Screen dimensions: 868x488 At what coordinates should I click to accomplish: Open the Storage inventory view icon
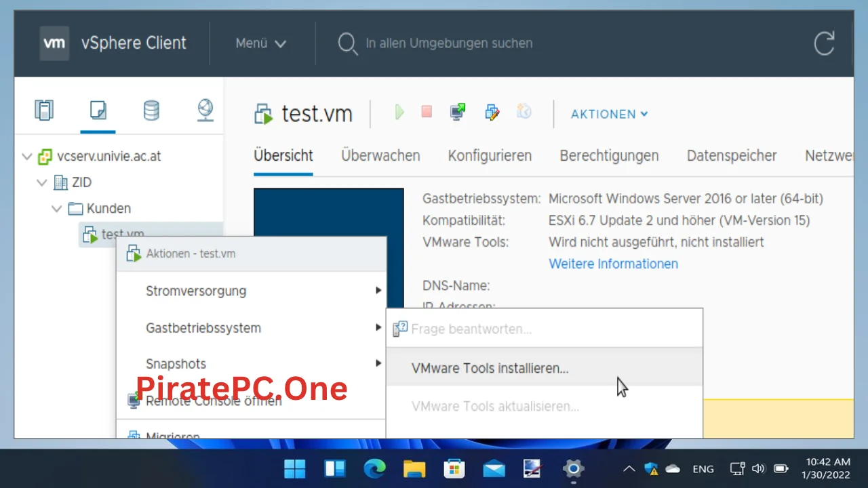click(151, 110)
